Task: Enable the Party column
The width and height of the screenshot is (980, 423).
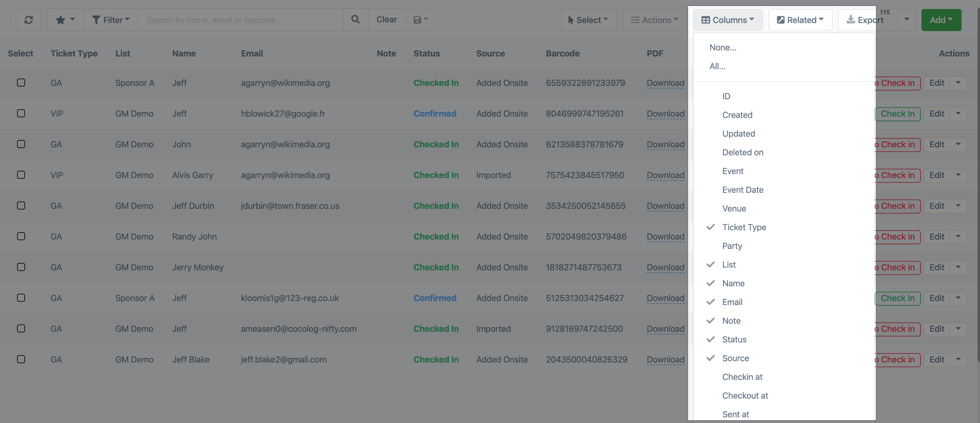Action: (x=784, y=246)
